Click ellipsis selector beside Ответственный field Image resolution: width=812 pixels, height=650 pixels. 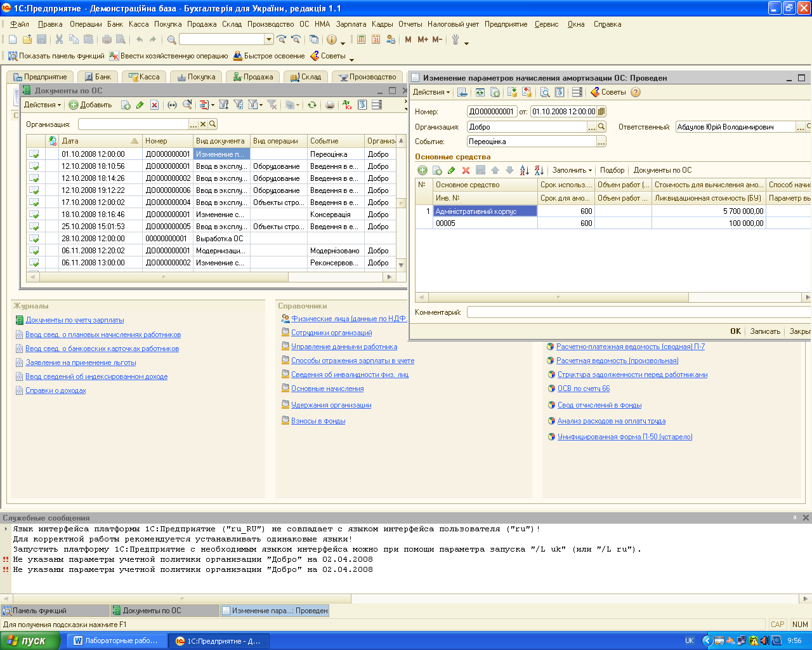tap(801, 127)
